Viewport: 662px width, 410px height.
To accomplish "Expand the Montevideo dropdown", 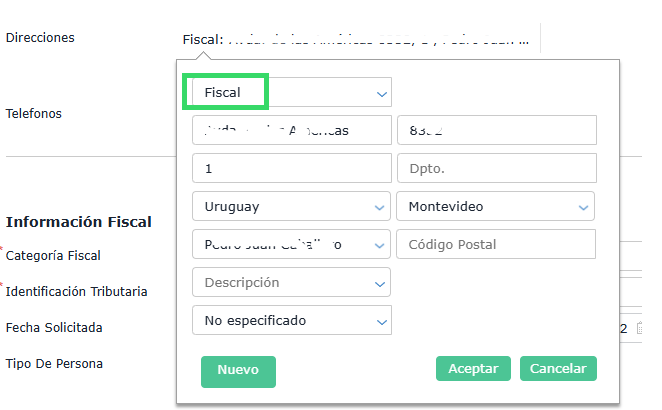I will [496, 206].
